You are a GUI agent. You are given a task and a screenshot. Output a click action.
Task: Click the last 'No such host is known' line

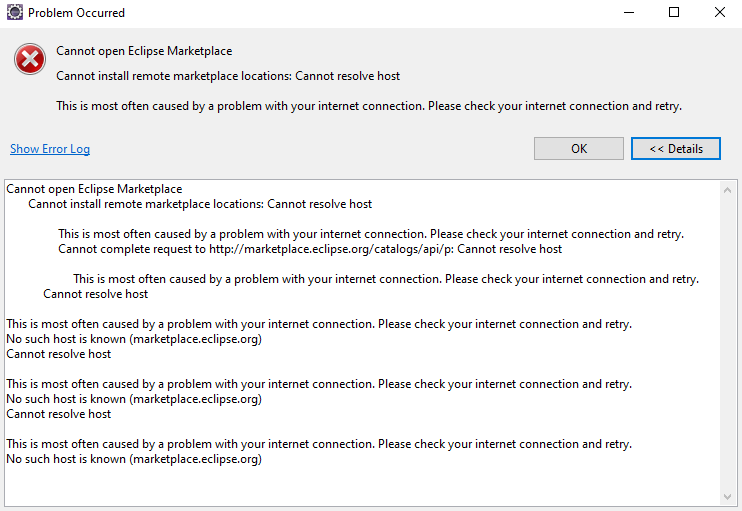(134, 459)
